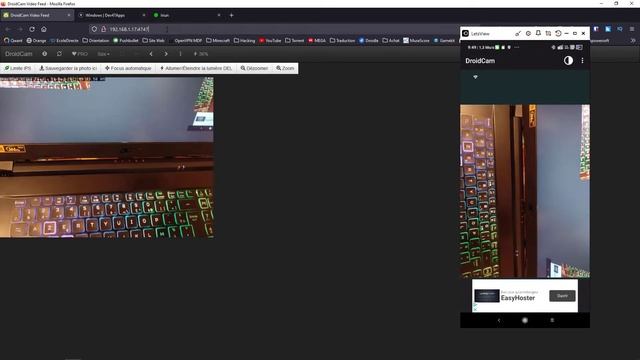The image size is (640, 360).
Task: Switch to Windows Dev47Apps tab
Action: [112, 15]
